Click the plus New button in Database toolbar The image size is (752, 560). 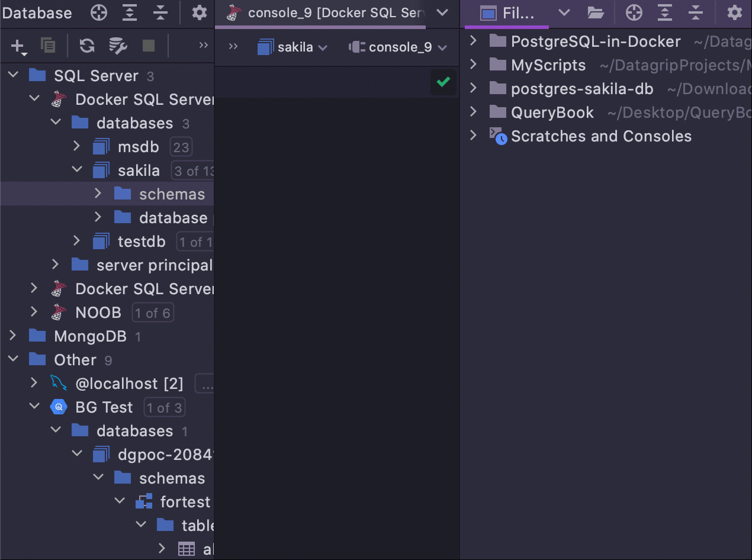point(18,46)
